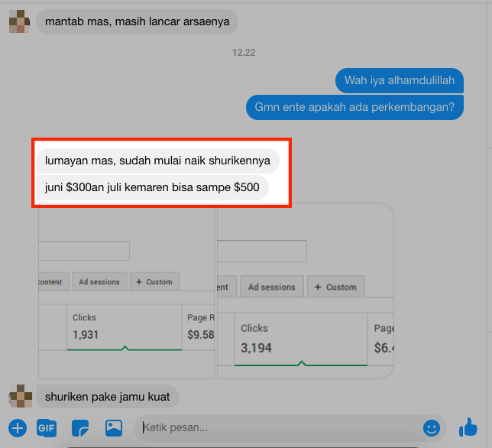Attach a photo using the image icon
Image resolution: width=492 pixels, height=448 pixels.
click(x=114, y=428)
